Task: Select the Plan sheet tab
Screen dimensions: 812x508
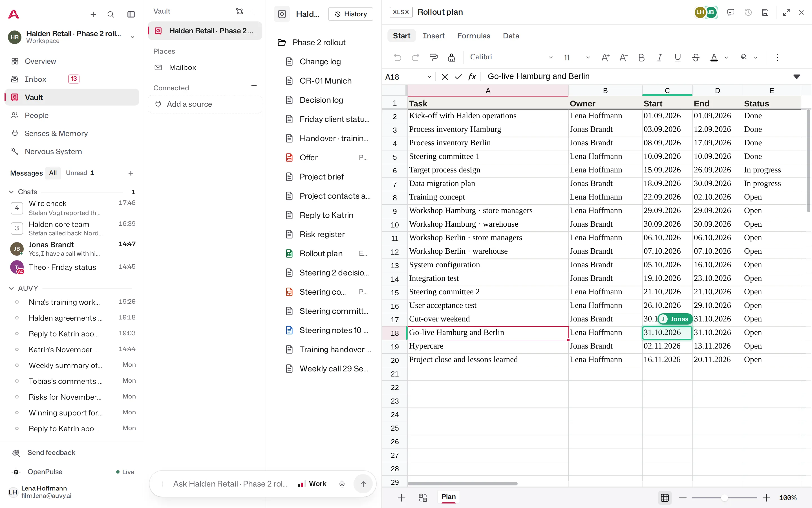Action: tap(448, 497)
